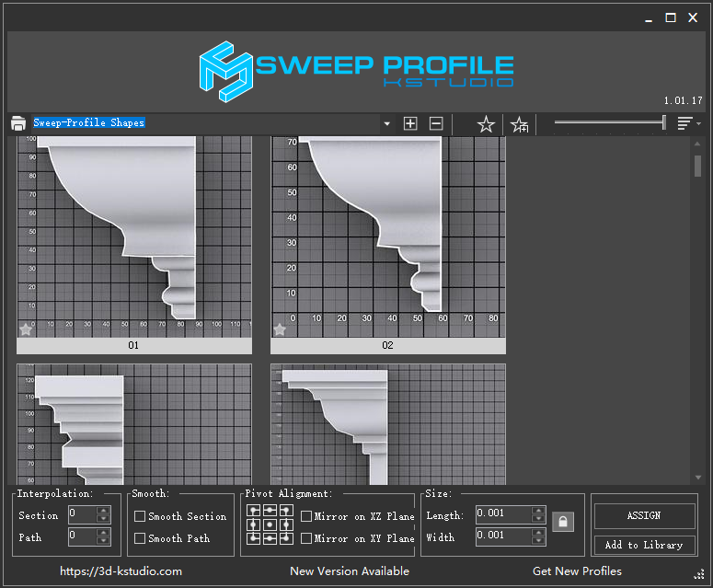
Task: Click version number 1.01.17
Action: point(683,100)
